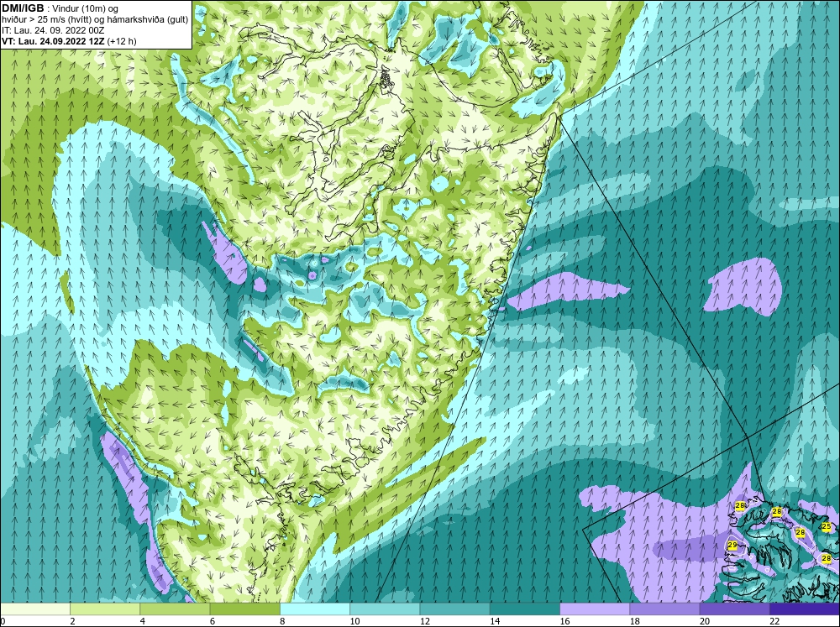Select the 4–6 m/s green legend swatch

pyautogui.click(x=175, y=609)
